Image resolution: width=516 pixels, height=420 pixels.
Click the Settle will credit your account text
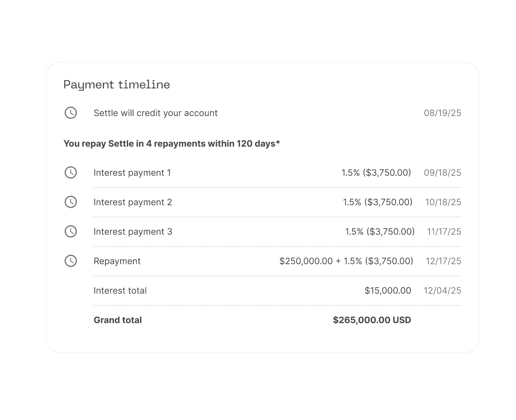click(x=156, y=113)
